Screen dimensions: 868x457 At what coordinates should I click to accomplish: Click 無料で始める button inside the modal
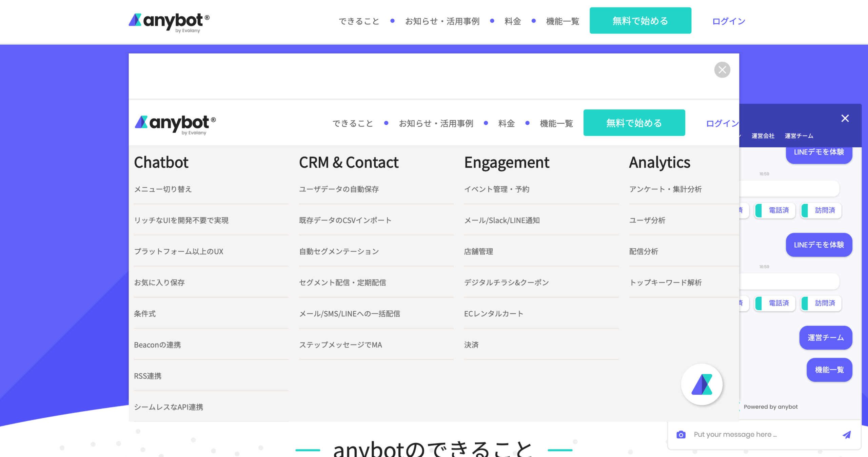(634, 123)
